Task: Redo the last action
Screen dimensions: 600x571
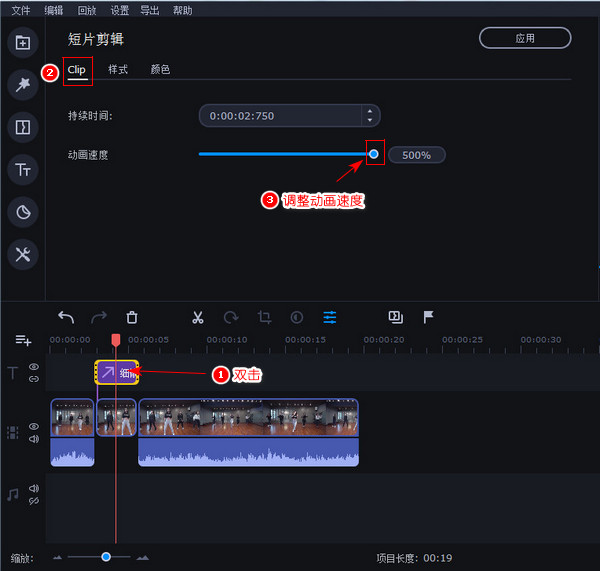Action: click(x=99, y=317)
